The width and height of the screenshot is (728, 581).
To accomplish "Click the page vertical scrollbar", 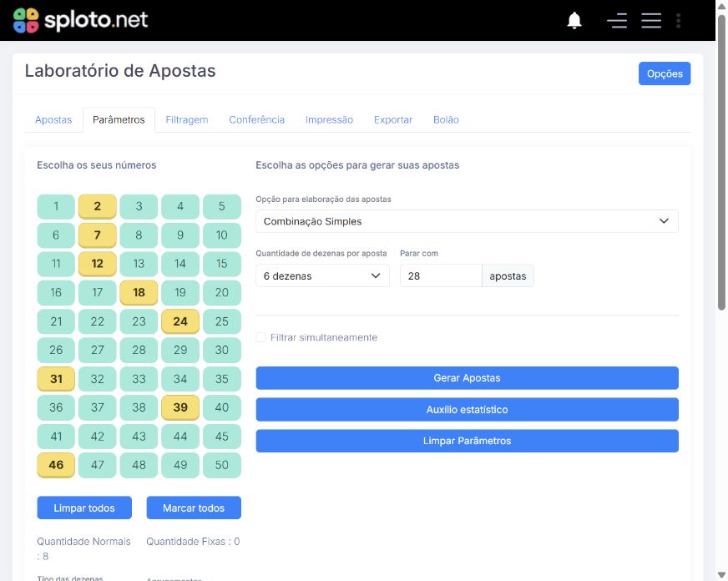I will [721, 163].
